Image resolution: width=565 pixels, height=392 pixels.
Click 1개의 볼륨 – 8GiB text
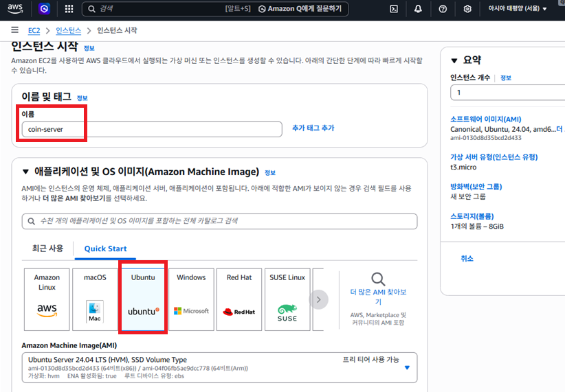click(x=477, y=227)
